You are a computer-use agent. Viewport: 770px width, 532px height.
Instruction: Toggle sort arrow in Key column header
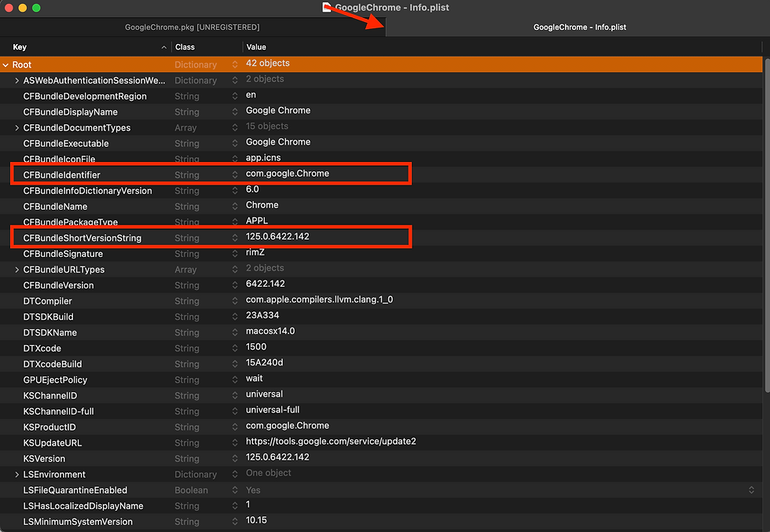pos(163,47)
